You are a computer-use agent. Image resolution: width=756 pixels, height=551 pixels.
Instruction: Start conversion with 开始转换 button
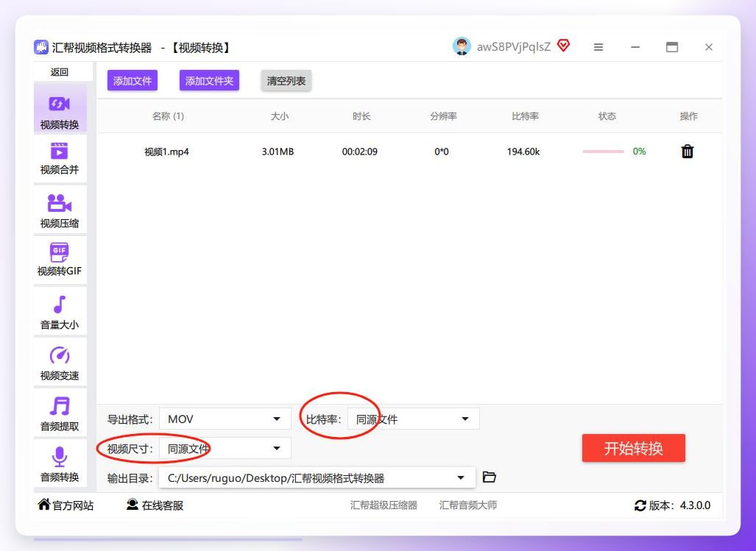point(634,448)
